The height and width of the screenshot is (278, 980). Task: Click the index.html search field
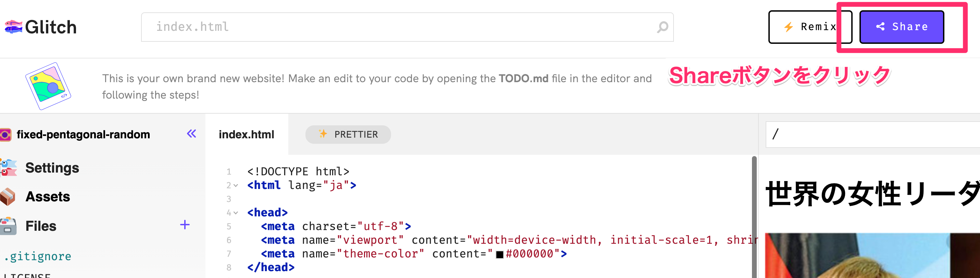pos(400,27)
